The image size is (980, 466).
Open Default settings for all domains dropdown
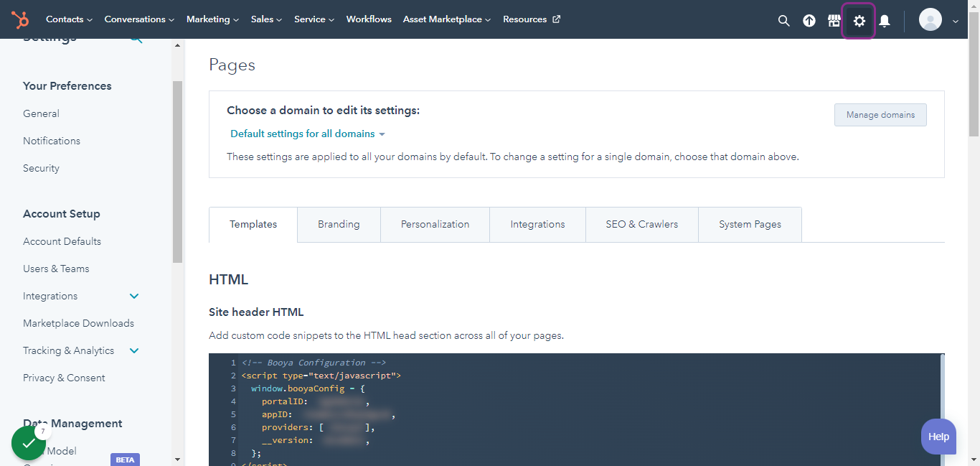[x=308, y=134]
